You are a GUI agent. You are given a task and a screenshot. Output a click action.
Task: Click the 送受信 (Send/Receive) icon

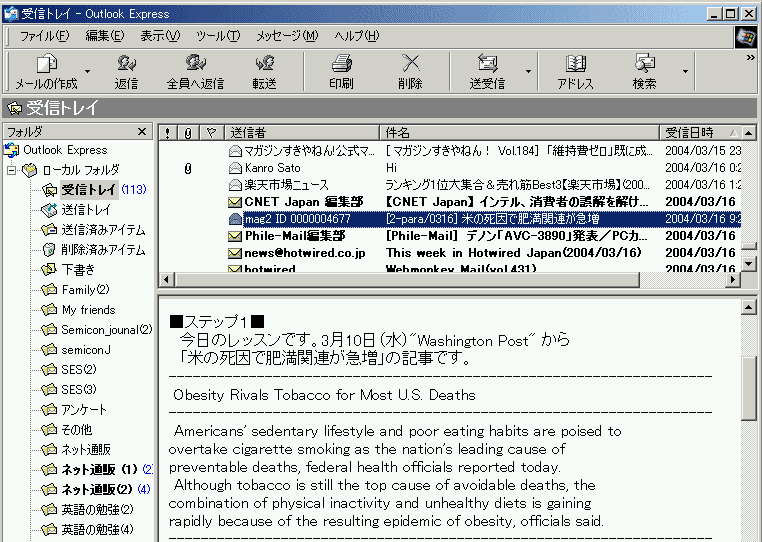[x=487, y=64]
